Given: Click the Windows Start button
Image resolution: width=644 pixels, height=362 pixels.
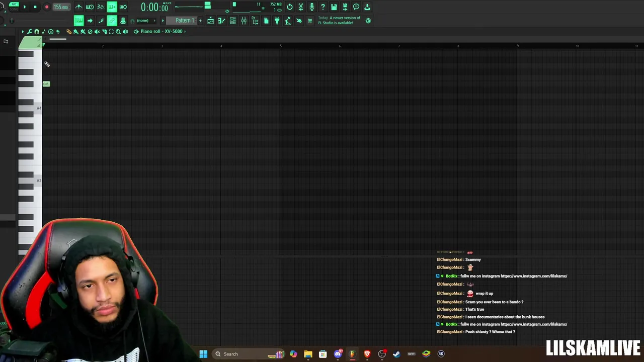Looking at the screenshot, I should tap(203, 354).
